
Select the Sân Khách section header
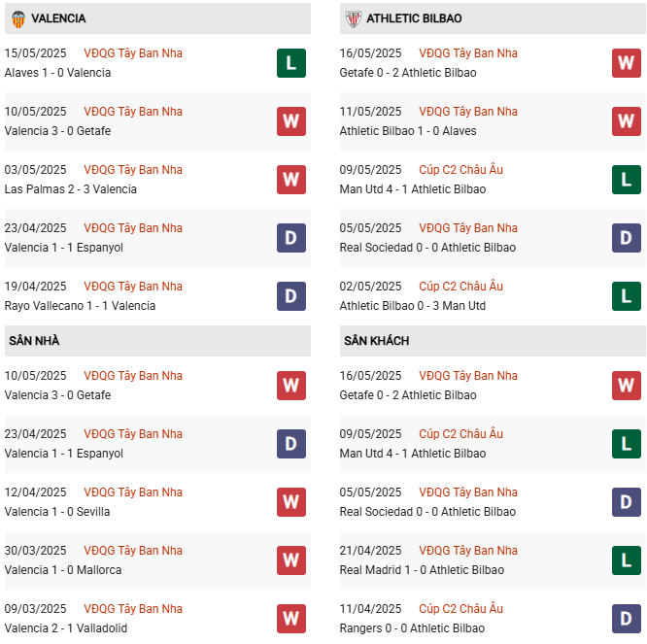click(376, 341)
